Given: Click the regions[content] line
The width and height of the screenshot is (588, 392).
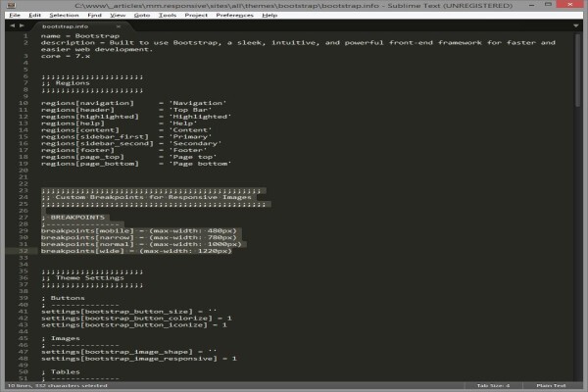Looking at the screenshot, I should [x=126, y=130].
